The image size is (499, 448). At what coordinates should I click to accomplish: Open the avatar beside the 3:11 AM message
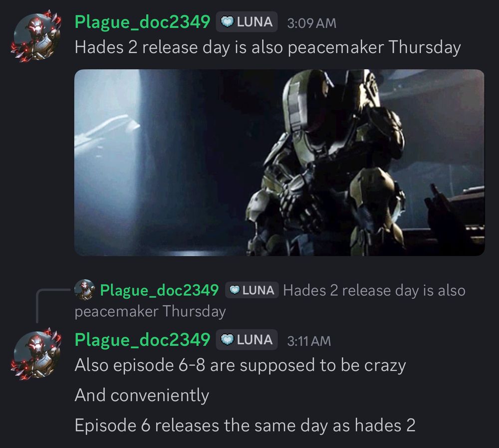[x=35, y=354]
